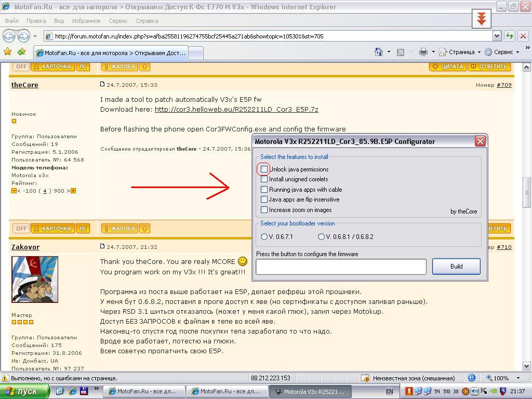Open the recent pages dropdown arrow

coord(35,36)
